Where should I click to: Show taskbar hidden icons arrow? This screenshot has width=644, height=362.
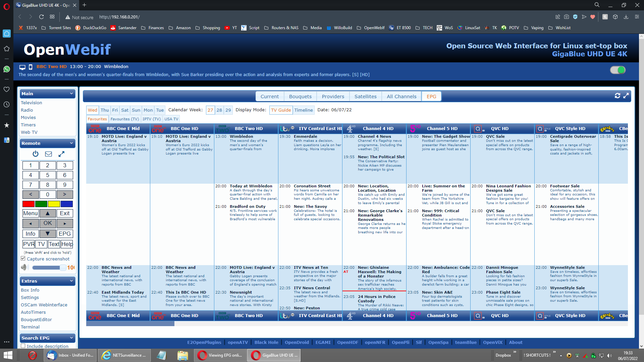561,355
